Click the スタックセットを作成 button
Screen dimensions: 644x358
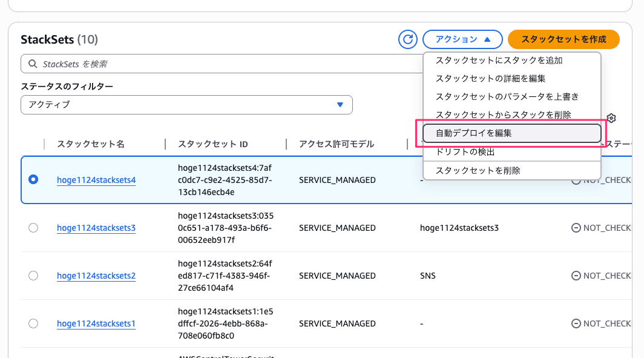563,39
